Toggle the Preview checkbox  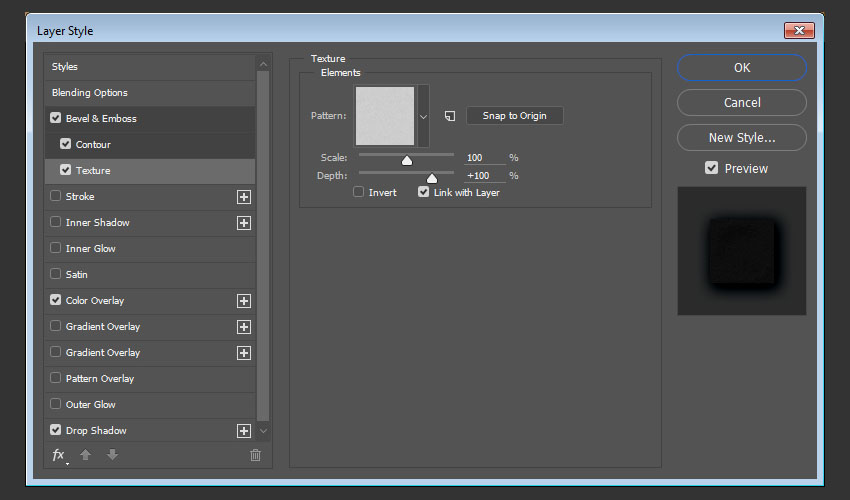(x=711, y=168)
